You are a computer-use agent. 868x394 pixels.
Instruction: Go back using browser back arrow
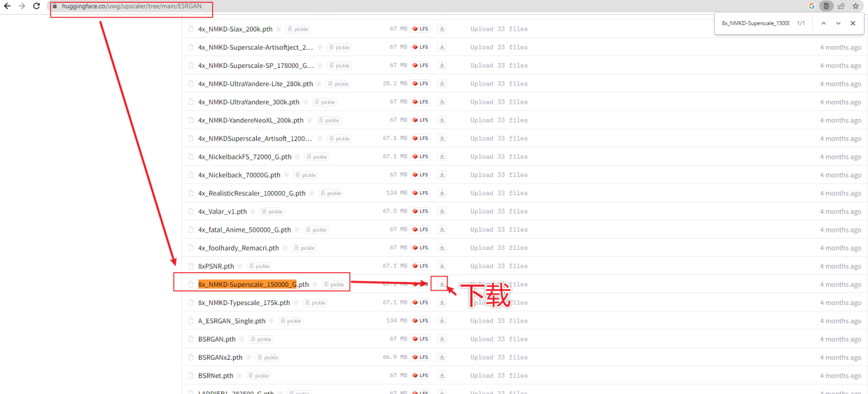tap(7, 6)
